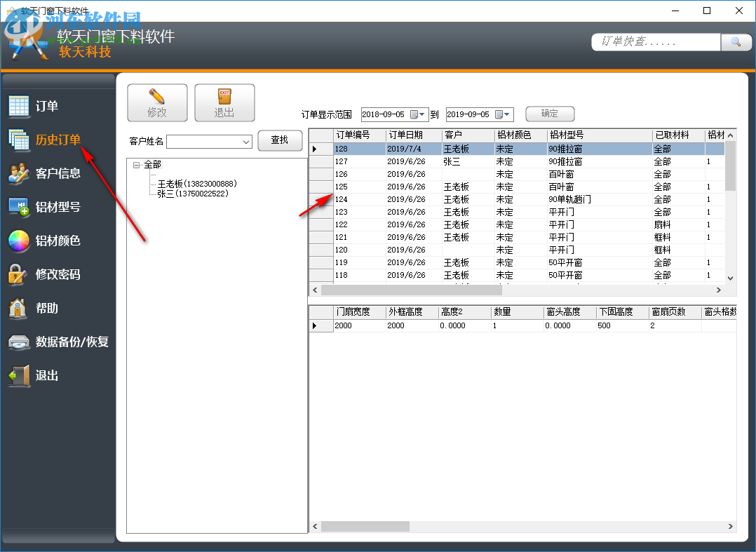This screenshot has height=552, width=756.
Task: Click 扇料 cell in order 122 row
Action: tap(678, 224)
